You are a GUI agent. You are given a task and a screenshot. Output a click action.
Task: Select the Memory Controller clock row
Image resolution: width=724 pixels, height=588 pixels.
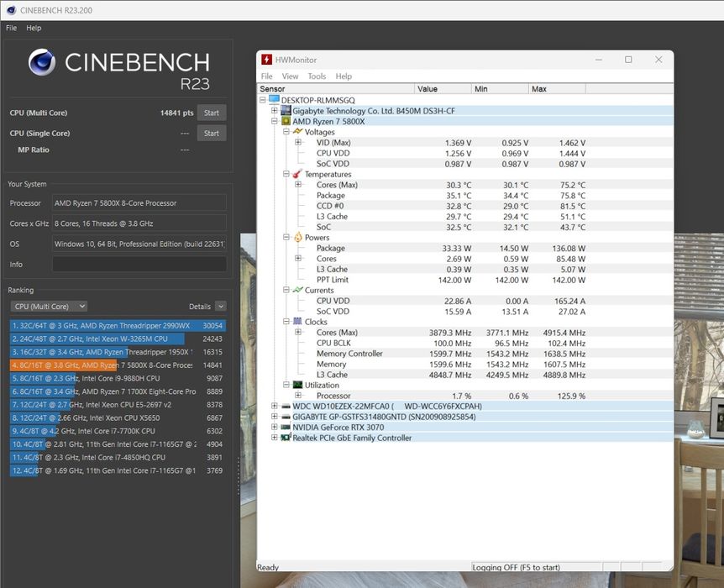coord(465,354)
